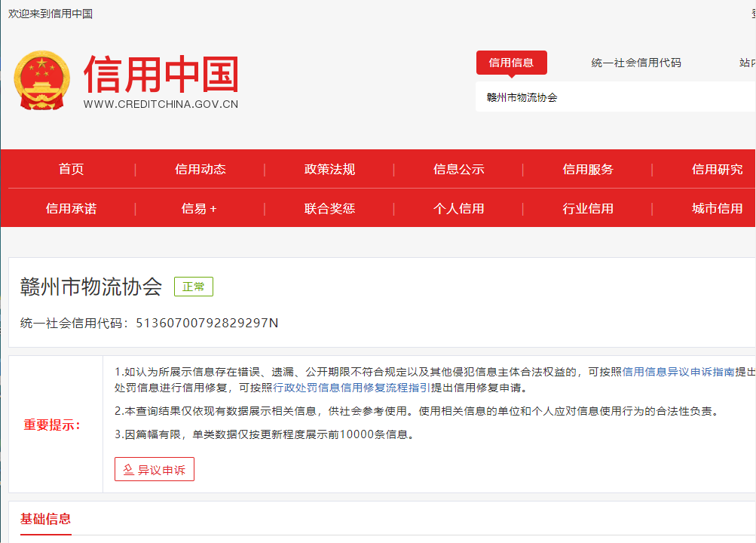756x543 pixels.
Task: Go to 行业信用 page
Action: point(588,208)
